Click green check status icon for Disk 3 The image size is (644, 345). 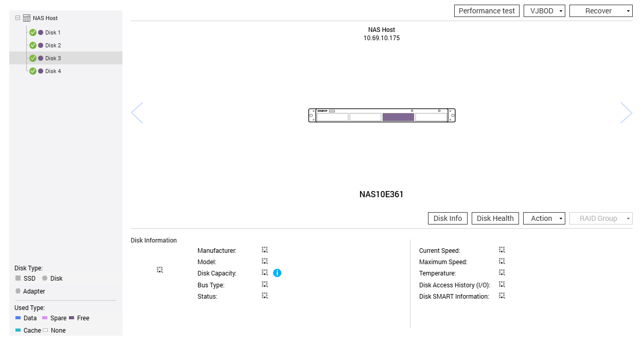tap(33, 58)
